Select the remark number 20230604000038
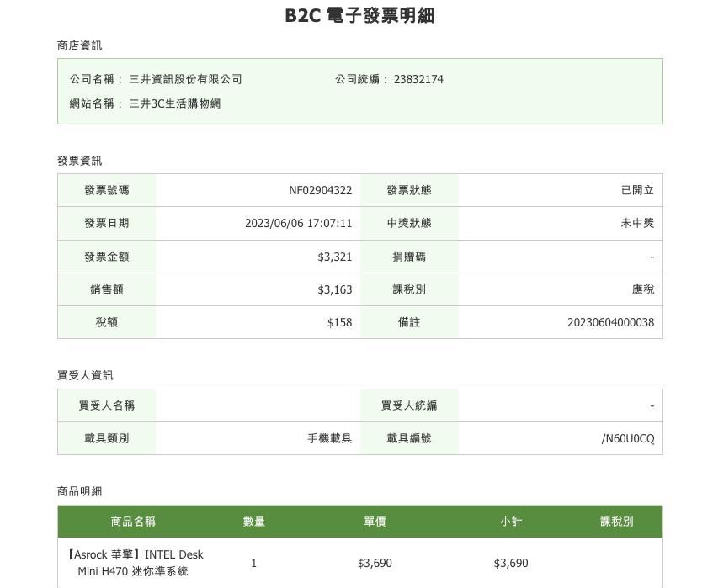713x588 pixels. tap(610, 322)
